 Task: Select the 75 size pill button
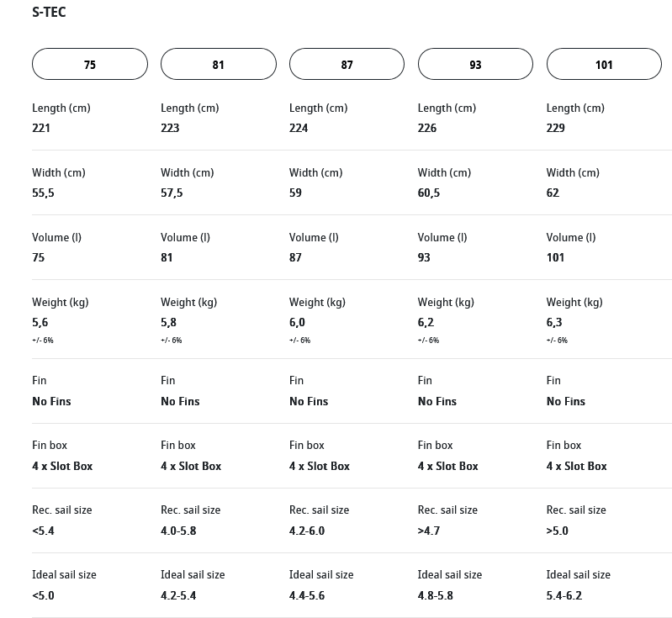(90, 65)
